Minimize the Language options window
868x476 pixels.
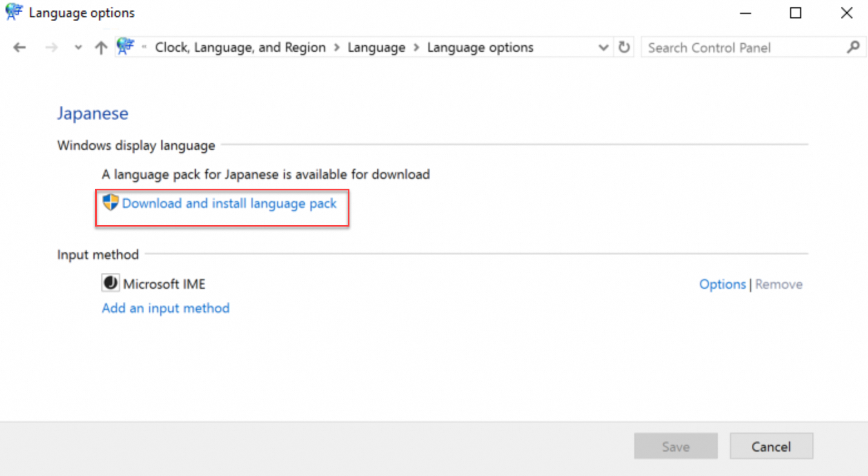pos(746,13)
